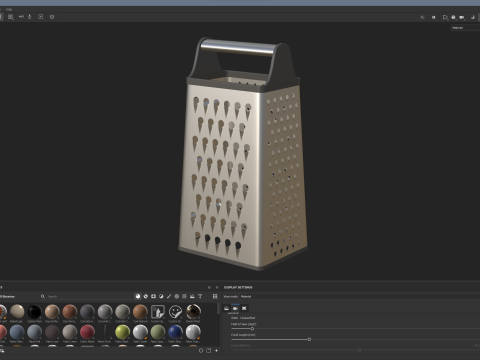
Task: Filter assets by smart masks icon
Action: tap(153, 296)
